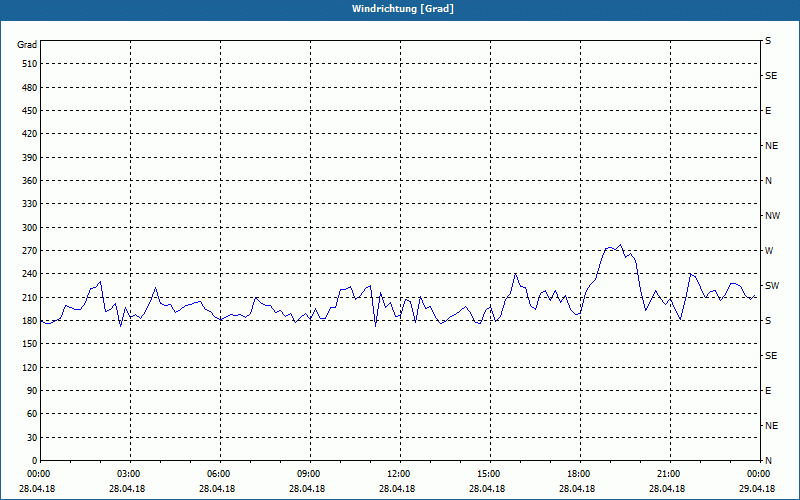Viewport: 800px width, 500px height.
Task: Click date 28.04.18 under 12:00
Action: [397, 489]
